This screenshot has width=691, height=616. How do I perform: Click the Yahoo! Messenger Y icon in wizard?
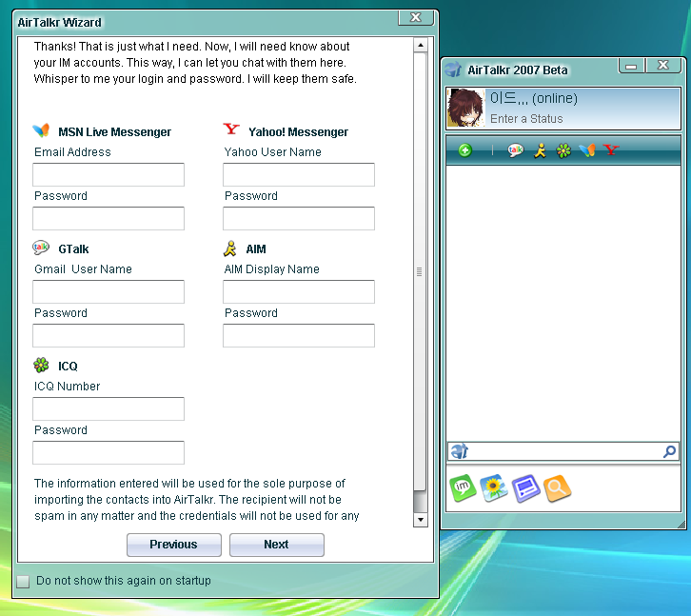[x=231, y=129]
